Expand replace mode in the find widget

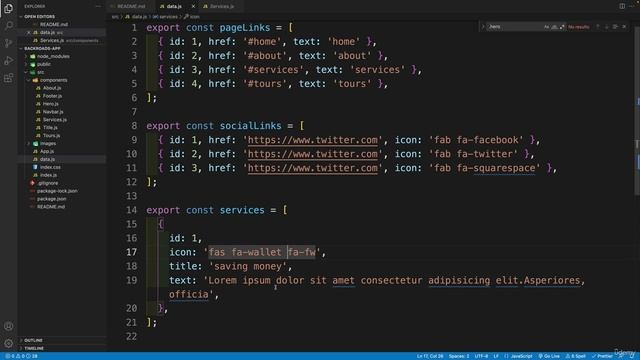click(x=483, y=27)
